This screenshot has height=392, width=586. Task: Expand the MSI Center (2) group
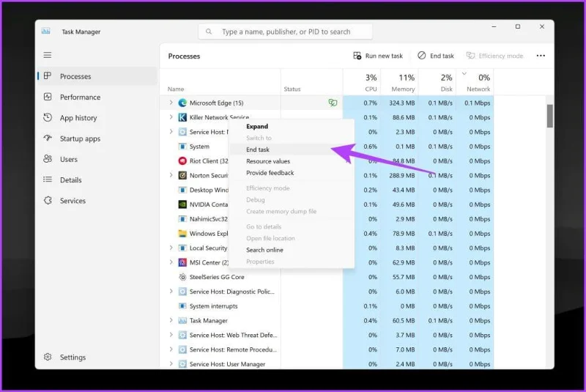point(171,262)
